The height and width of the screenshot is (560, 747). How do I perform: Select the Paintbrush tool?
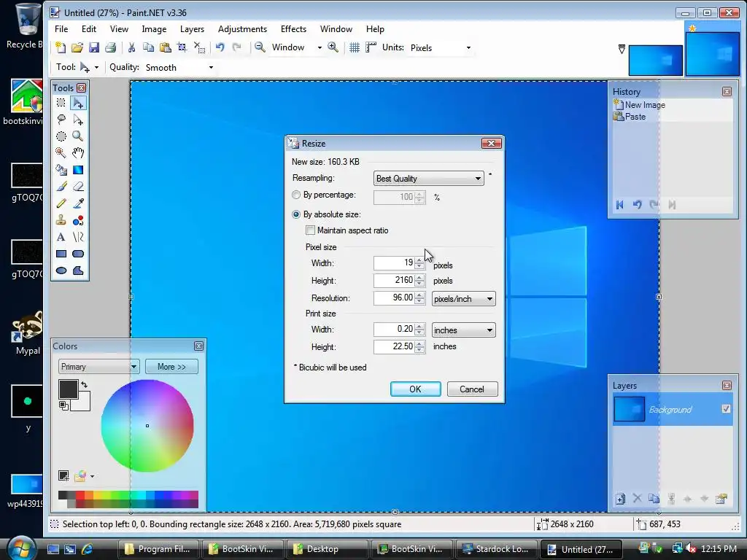click(x=61, y=187)
